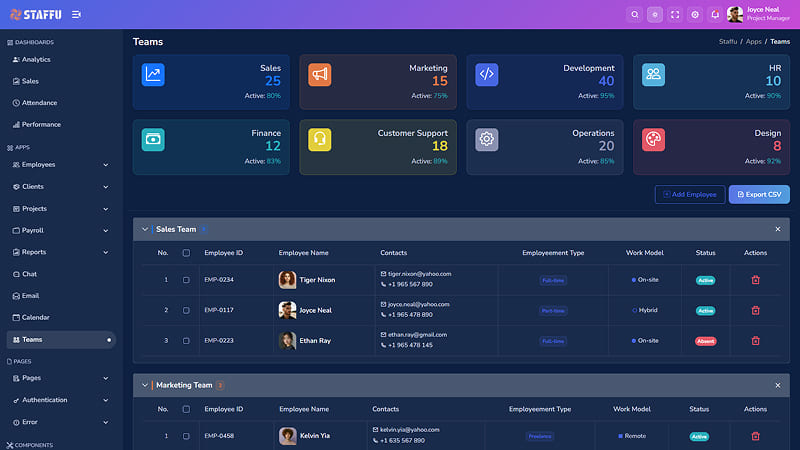This screenshot has height=450, width=800.
Task: Expand Employees submenu chevron
Action: pos(106,165)
